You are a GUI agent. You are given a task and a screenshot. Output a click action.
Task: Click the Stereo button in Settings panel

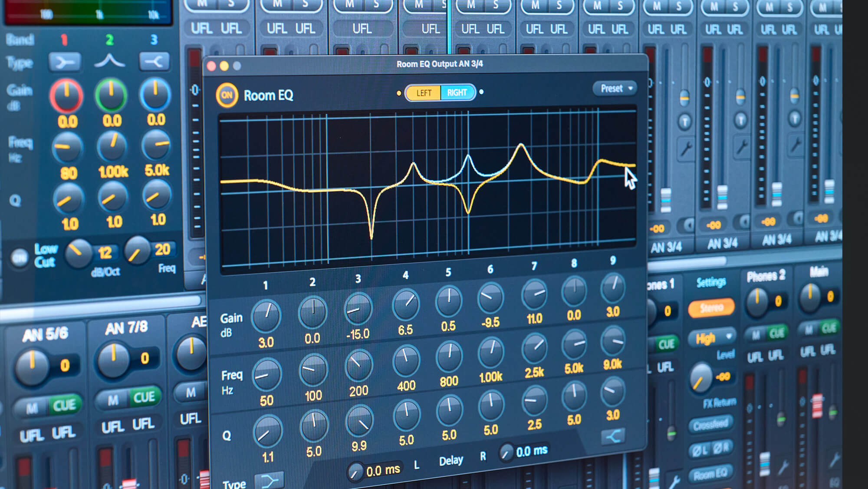711,308
